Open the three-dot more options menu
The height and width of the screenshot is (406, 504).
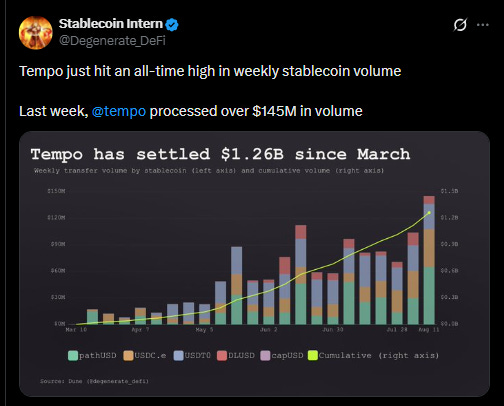point(483,25)
